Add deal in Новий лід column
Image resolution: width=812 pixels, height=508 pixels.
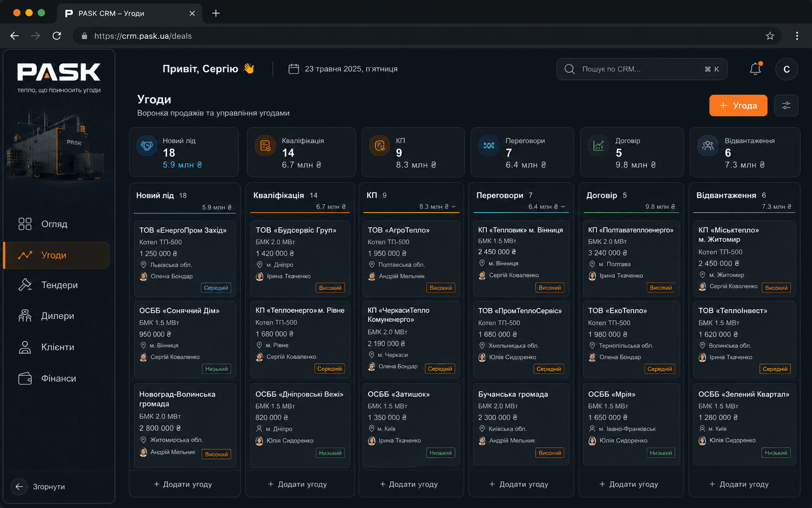click(183, 484)
